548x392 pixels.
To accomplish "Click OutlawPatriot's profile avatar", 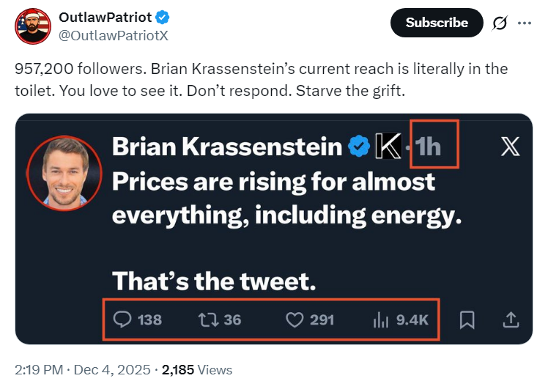I will [32, 26].
